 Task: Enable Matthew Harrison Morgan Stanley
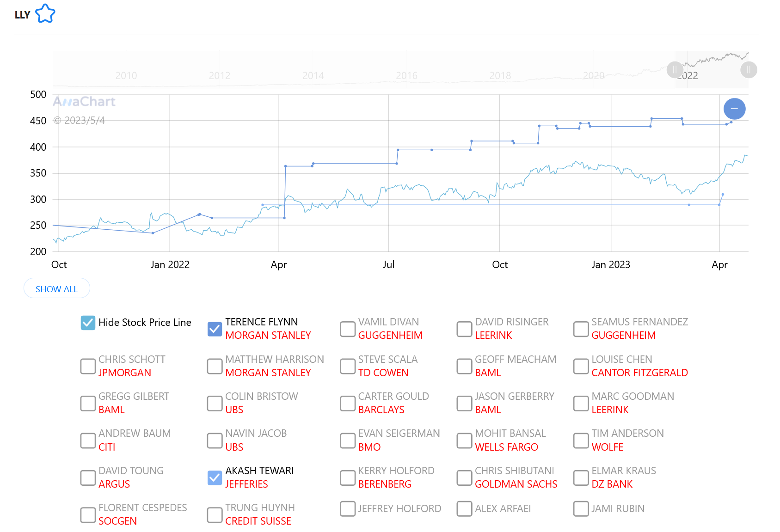pos(215,366)
